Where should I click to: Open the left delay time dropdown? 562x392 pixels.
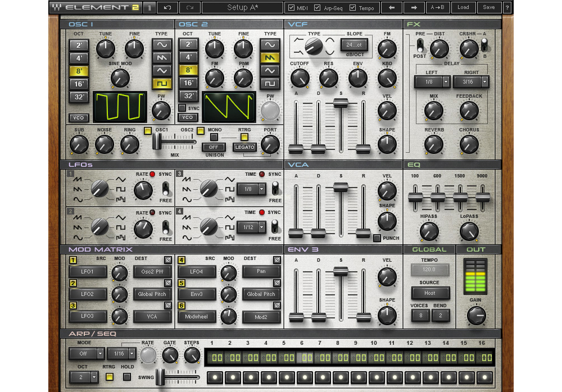tap(433, 82)
